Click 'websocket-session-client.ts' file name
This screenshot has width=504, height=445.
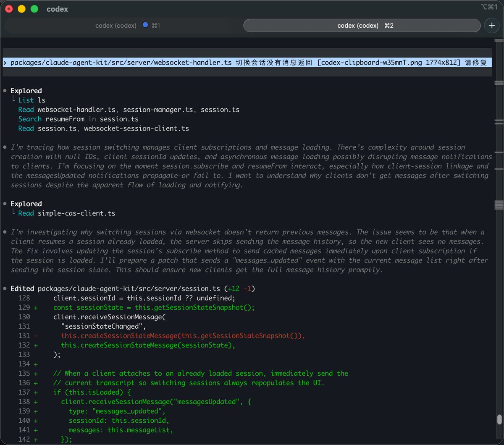click(136, 128)
